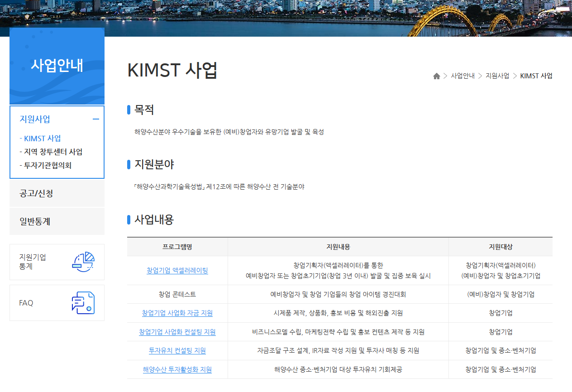This screenshot has width=572, height=392.
Task: Click KIMST 사업 in the breadcrumb
Action: (536, 76)
